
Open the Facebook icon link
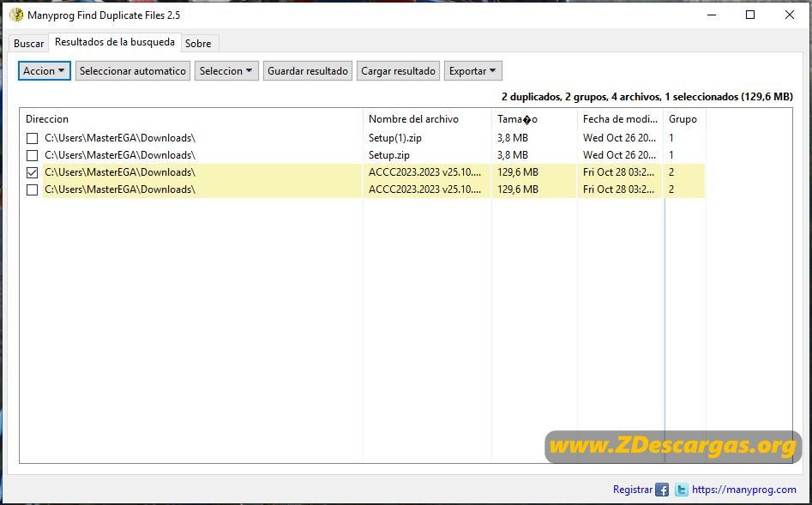pyautogui.click(x=662, y=490)
